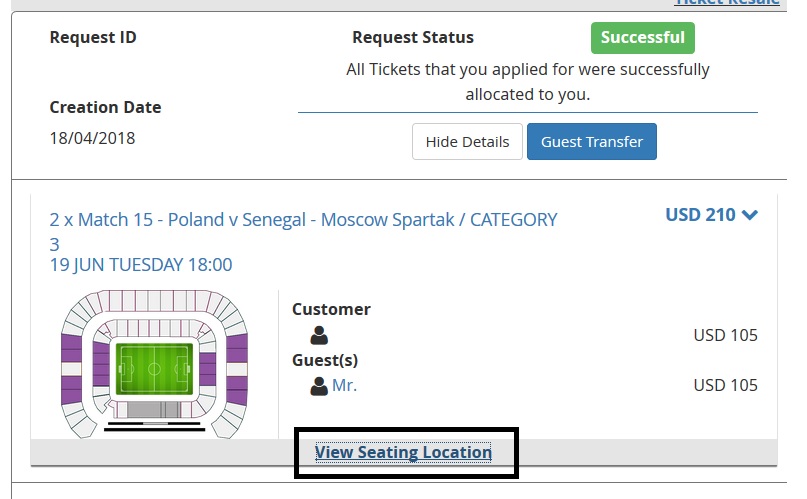Expand the USD 210 chevron arrow
The height and width of the screenshot is (499, 807).
point(750,215)
